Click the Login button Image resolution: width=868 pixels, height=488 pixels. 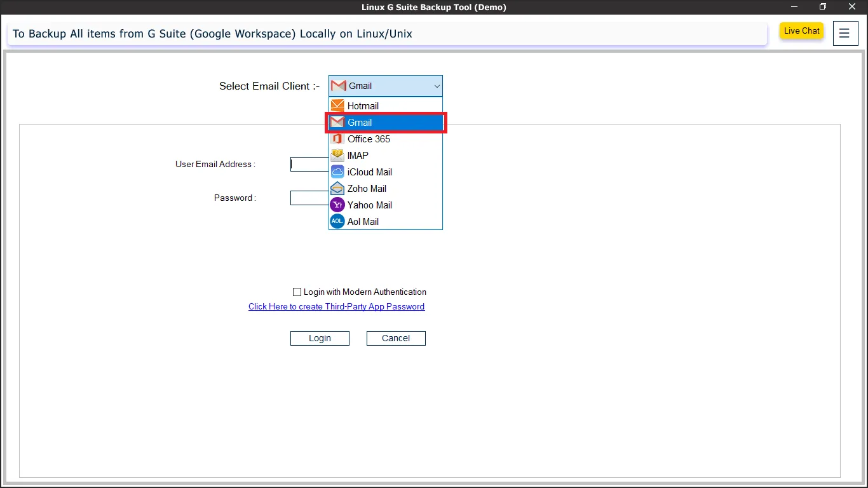click(x=320, y=338)
